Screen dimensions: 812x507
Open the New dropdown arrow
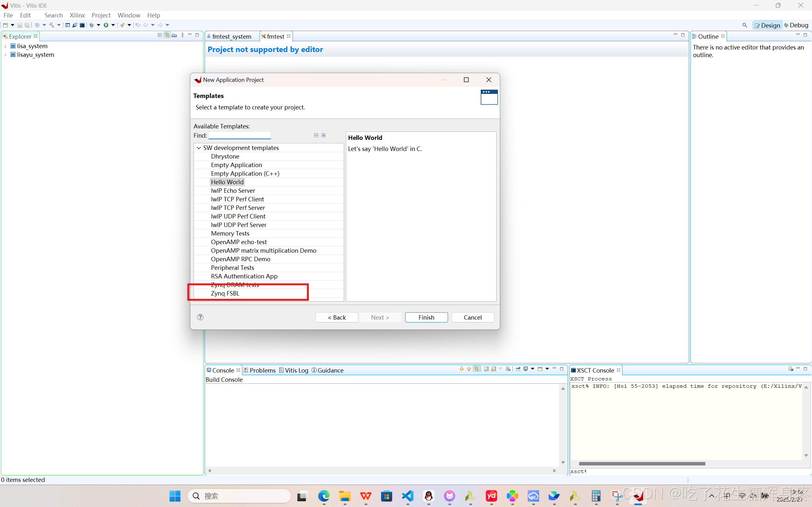[12, 25]
